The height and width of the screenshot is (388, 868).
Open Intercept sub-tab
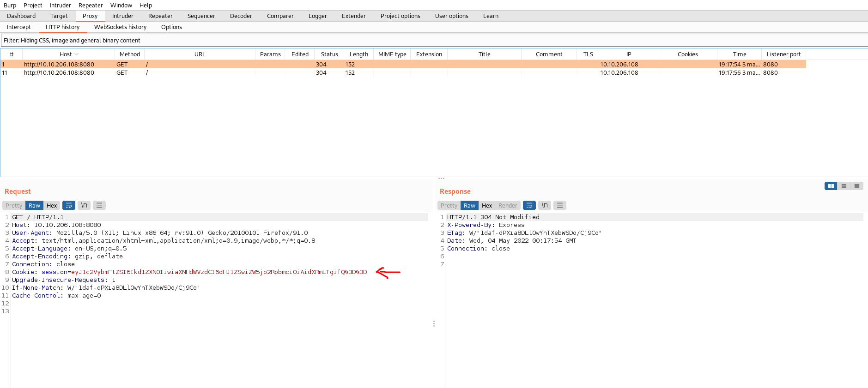point(19,27)
